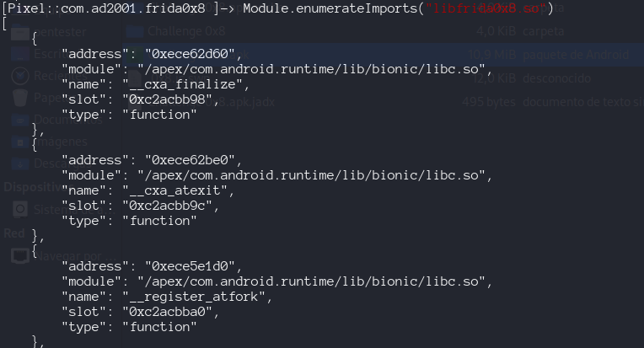
Task: Click the faint network browse icon under Red
Action: tap(19, 254)
